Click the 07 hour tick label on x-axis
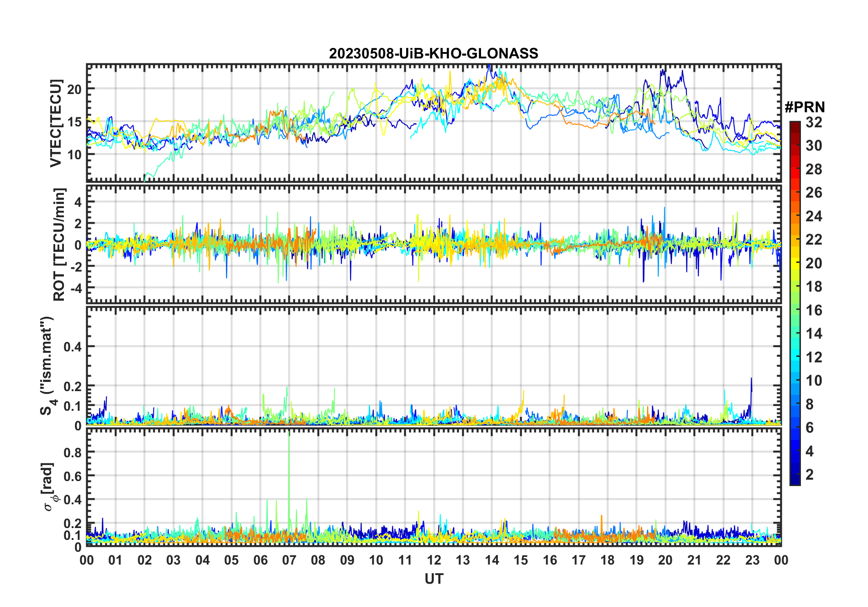Image resolution: width=868 pixels, height=607 pixels. pyautogui.click(x=289, y=560)
